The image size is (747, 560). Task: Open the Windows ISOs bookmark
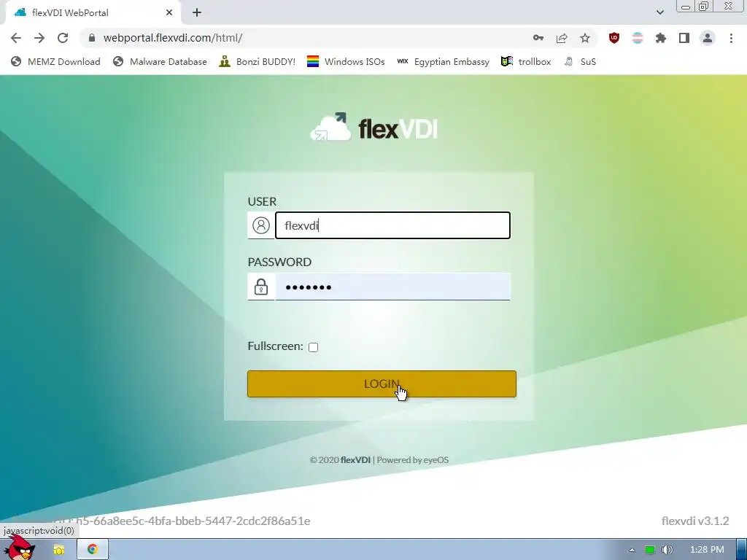click(346, 61)
